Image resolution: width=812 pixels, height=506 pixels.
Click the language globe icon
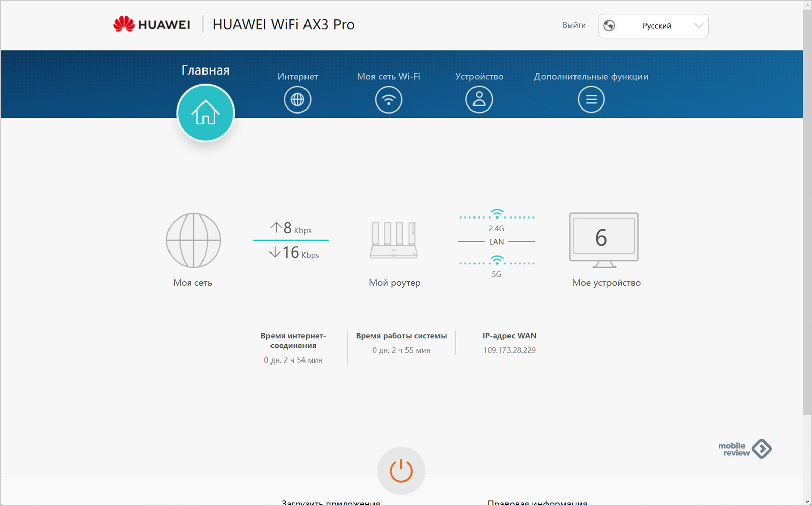[610, 26]
